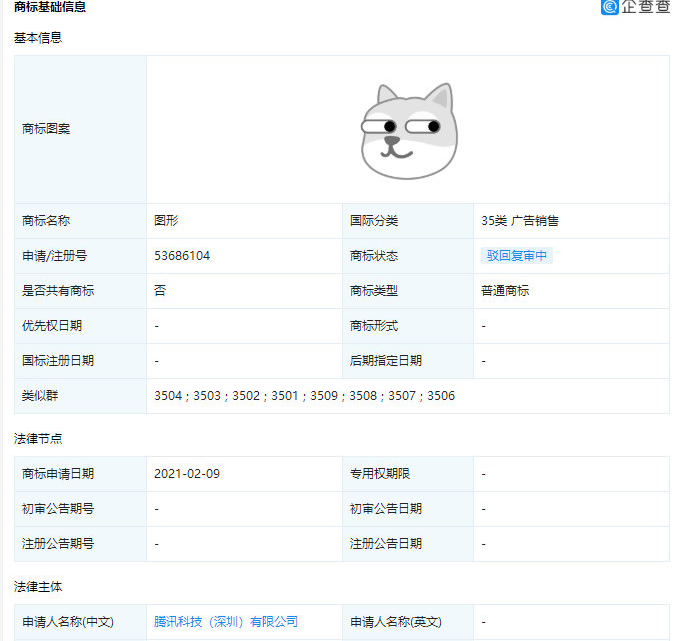Click the 法律节点 section heading
Image resolution: width=681 pixels, height=641 pixels.
38,439
